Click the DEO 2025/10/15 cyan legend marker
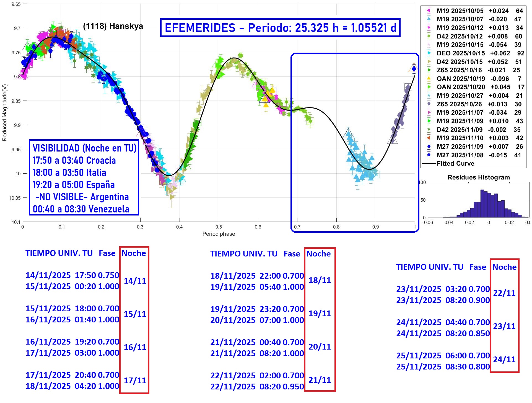This screenshot has width=532, height=403. click(429, 53)
